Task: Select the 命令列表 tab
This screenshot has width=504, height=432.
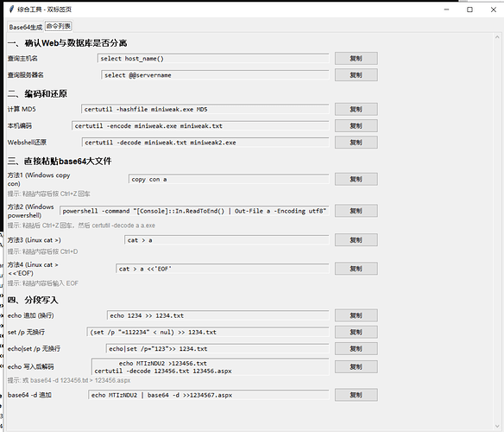Action: pos(59,26)
